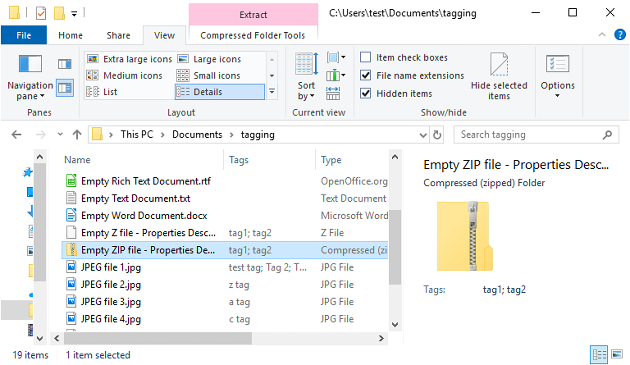Open the Recent locations dropdown arrow
Viewport: 630px width, 365px height.
[60, 134]
